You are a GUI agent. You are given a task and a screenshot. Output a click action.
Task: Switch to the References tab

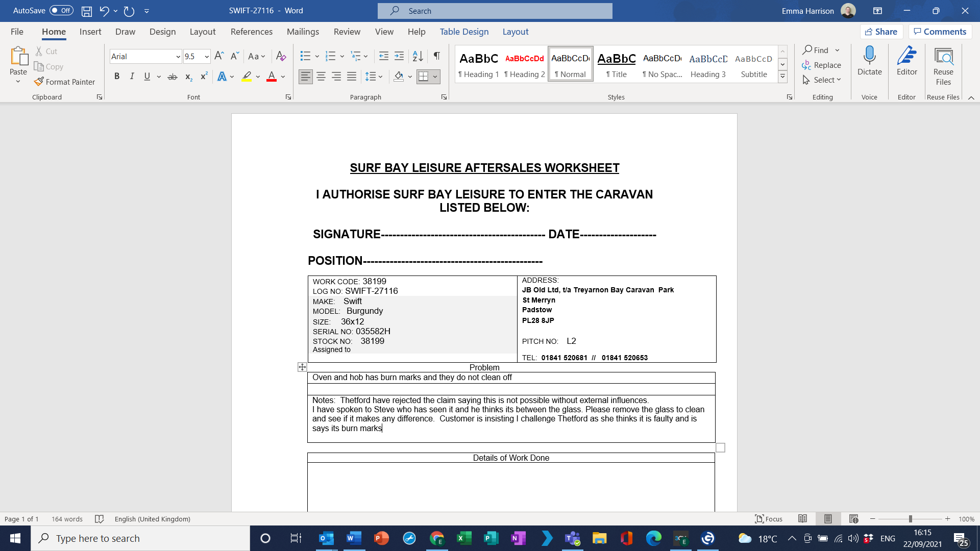(251, 32)
